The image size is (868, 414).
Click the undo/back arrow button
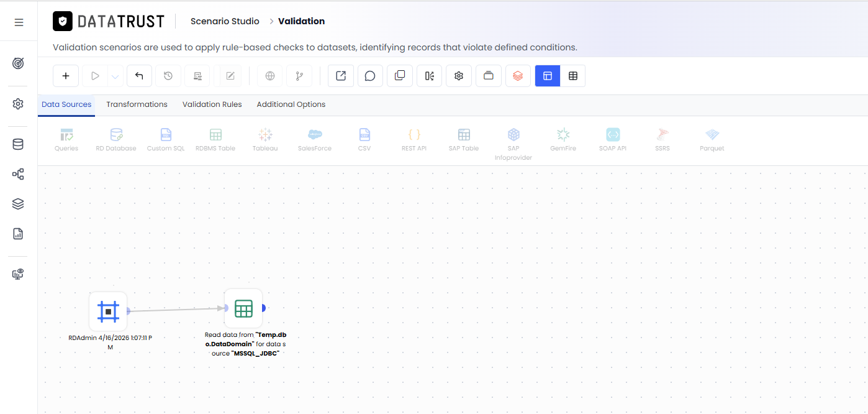tap(139, 76)
